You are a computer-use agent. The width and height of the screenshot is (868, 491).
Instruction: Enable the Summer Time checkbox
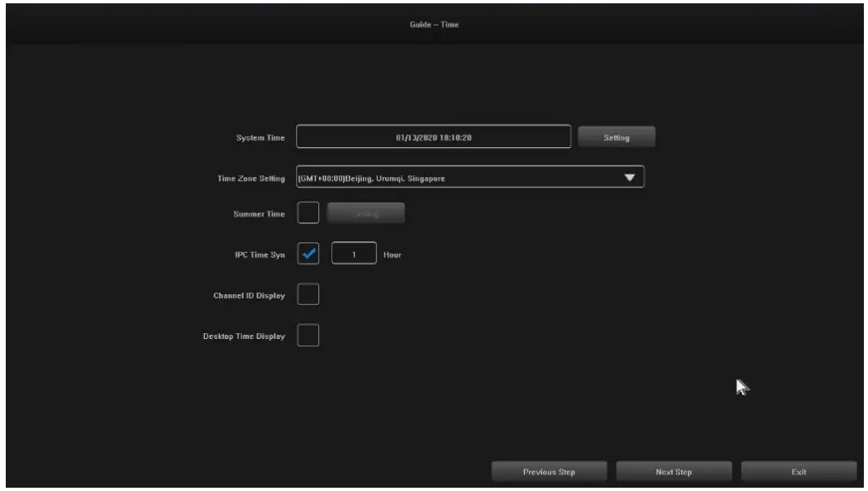pyautogui.click(x=308, y=213)
